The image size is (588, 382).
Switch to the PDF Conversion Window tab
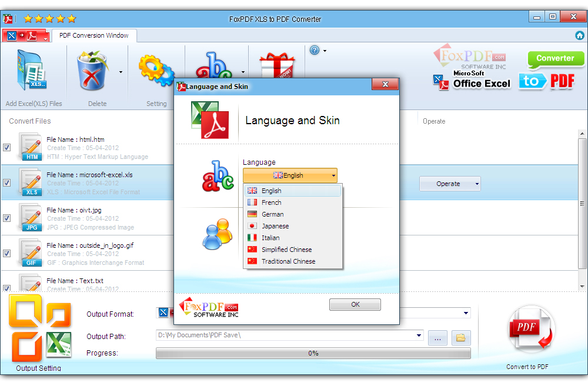(94, 35)
